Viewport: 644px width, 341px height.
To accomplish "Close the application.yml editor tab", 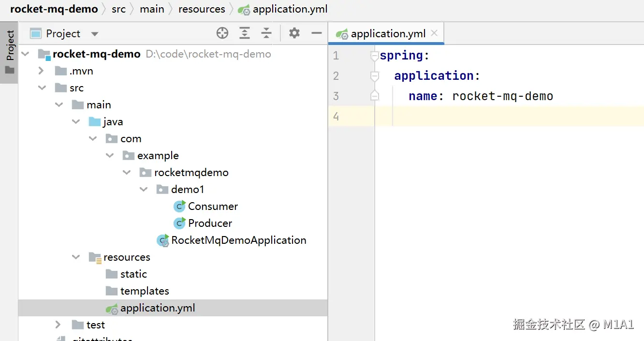I will tap(434, 33).
